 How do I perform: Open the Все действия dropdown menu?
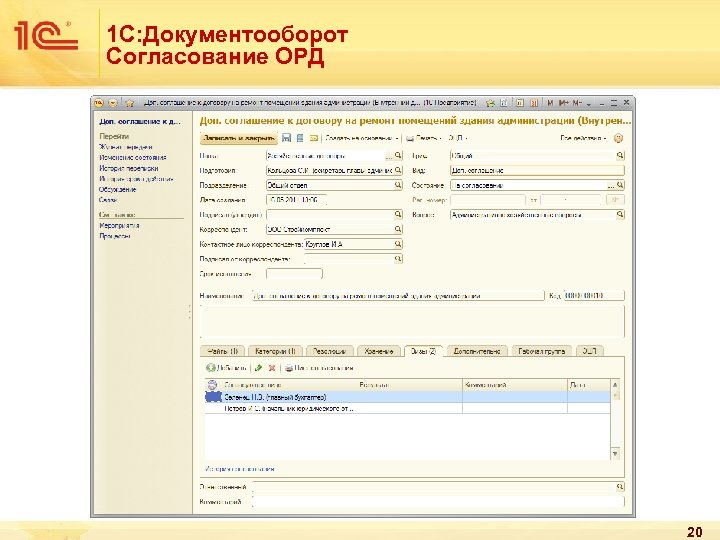coord(583,138)
